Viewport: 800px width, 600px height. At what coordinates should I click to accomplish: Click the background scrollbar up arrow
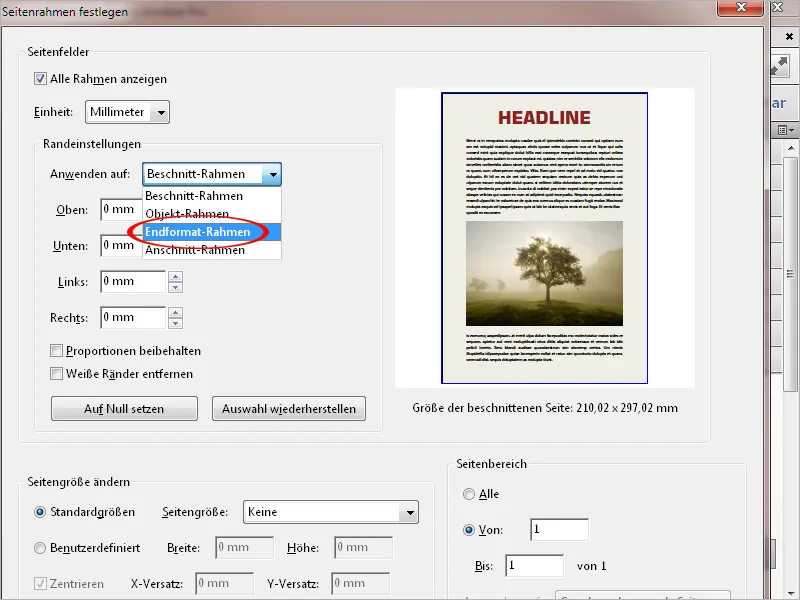[791, 148]
